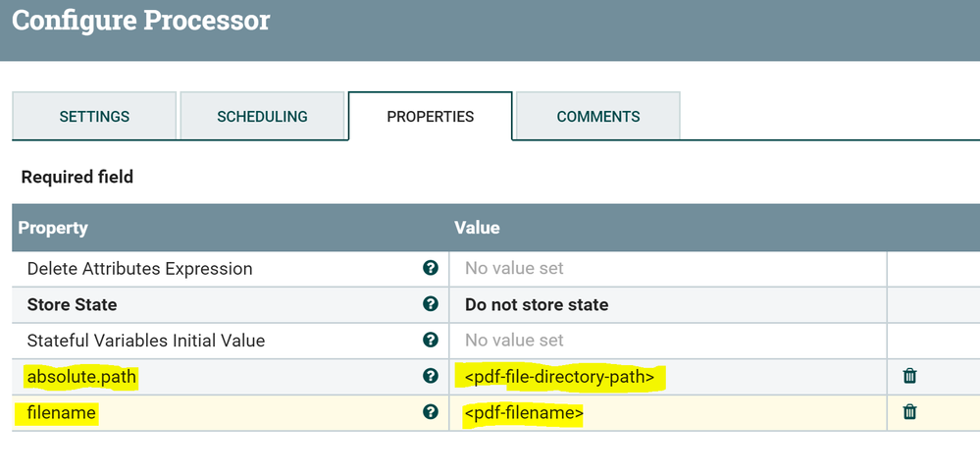Set the Stateful Variables Initial Value field
This screenshot has width=980, height=475.
[x=667, y=341]
